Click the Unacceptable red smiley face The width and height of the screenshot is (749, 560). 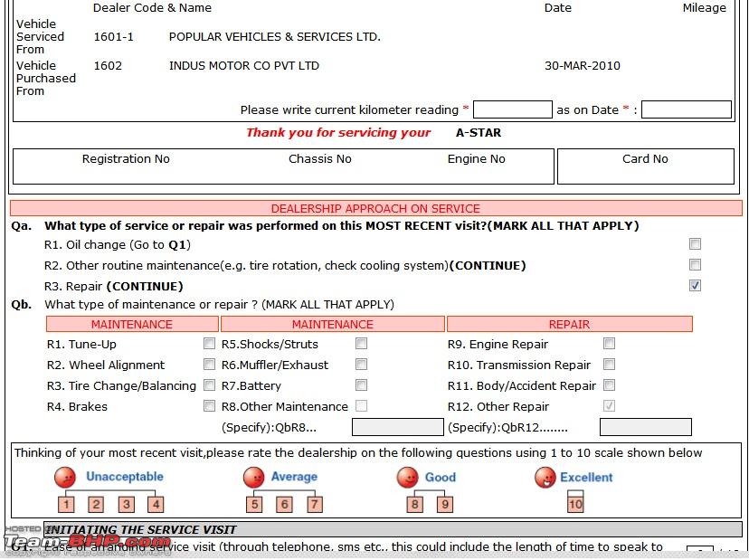coord(65,478)
